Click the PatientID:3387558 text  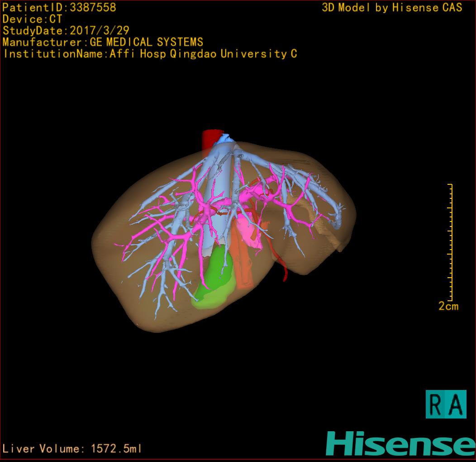pos(59,7)
